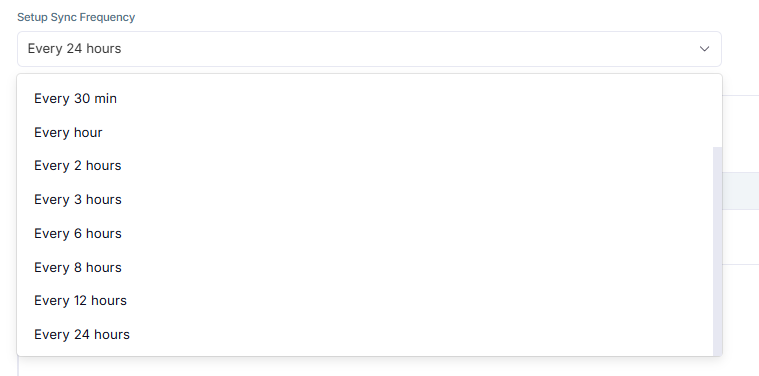The image size is (759, 376).
Task: Choose Every hour from the list
Action: point(365,132)
